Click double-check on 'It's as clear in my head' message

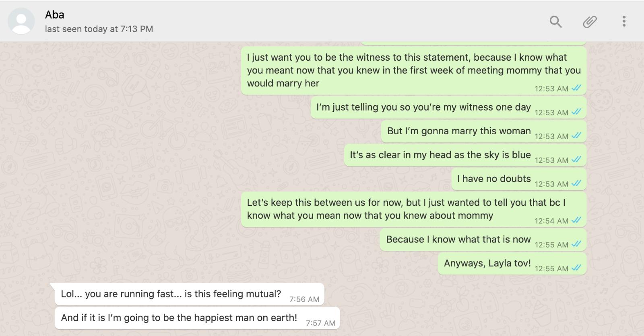(576, 159)
